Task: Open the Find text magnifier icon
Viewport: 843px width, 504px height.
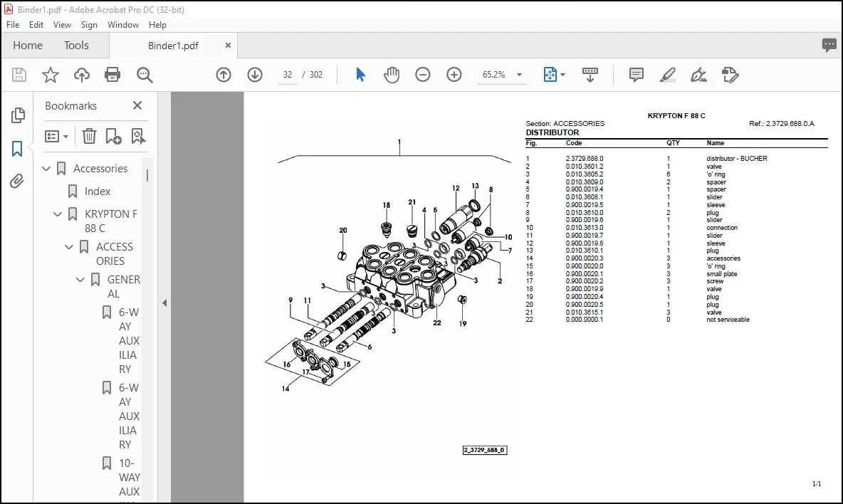Action: point(145,75)
